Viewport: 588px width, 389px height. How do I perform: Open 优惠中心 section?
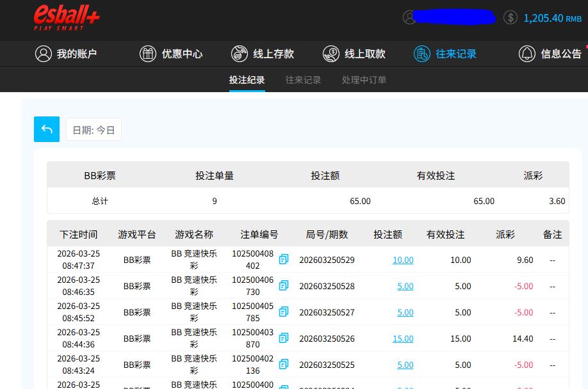pyautogui.click(x=171, y=54)
